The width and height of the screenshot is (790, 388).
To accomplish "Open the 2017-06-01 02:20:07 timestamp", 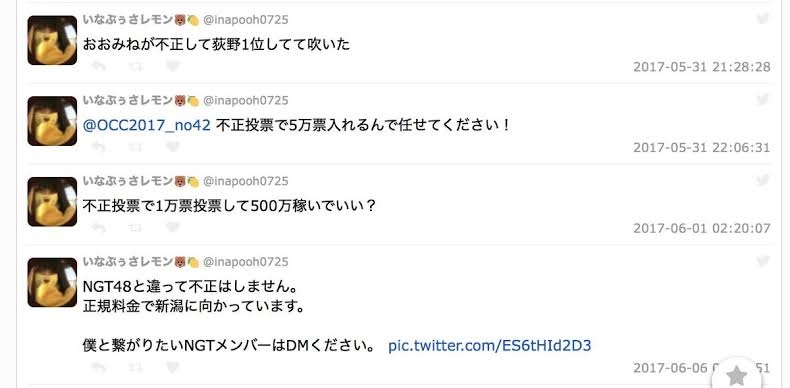I will point(701,228).
